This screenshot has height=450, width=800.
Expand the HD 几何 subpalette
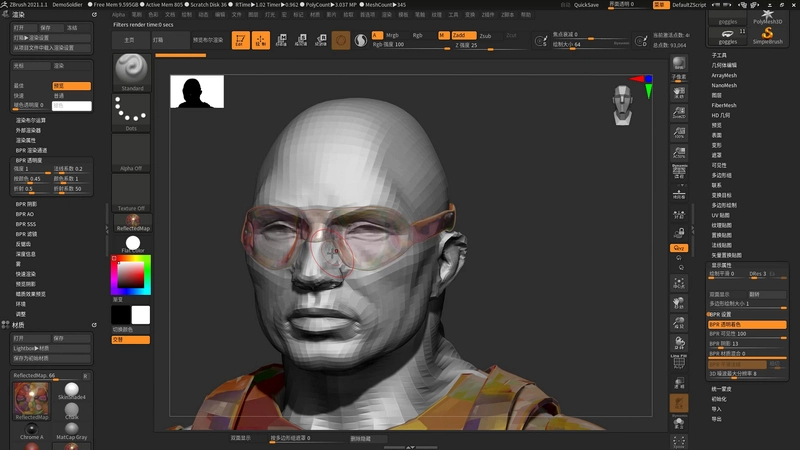tap(721, 115)
